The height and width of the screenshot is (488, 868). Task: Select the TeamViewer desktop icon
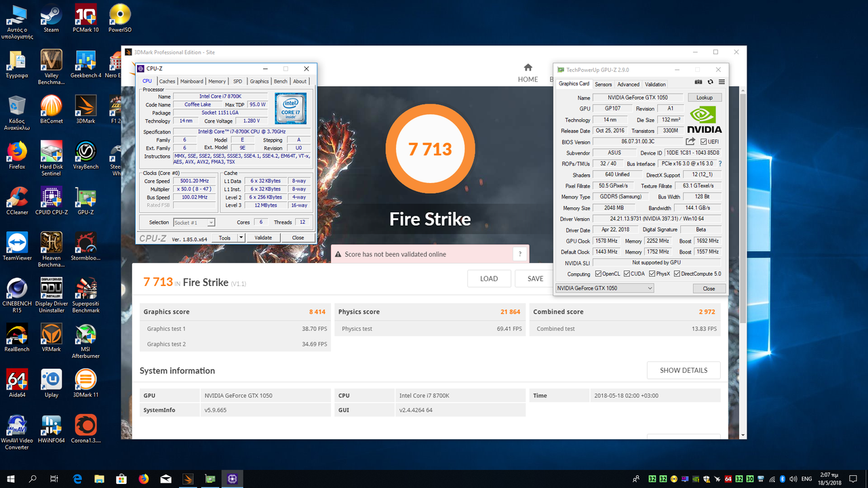coord(16,247)
